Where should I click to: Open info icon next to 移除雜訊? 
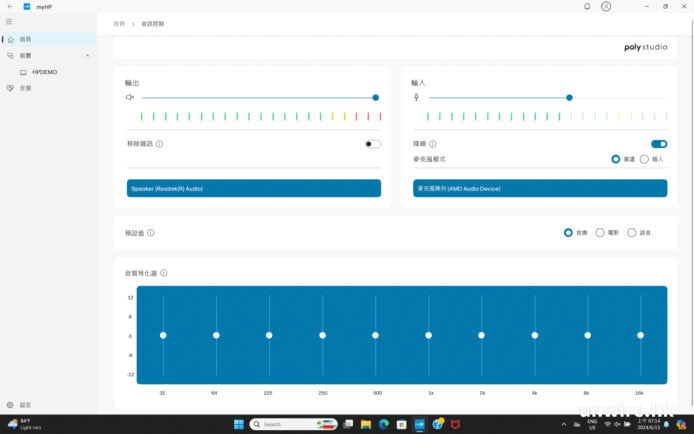click(x=160, y=144)
